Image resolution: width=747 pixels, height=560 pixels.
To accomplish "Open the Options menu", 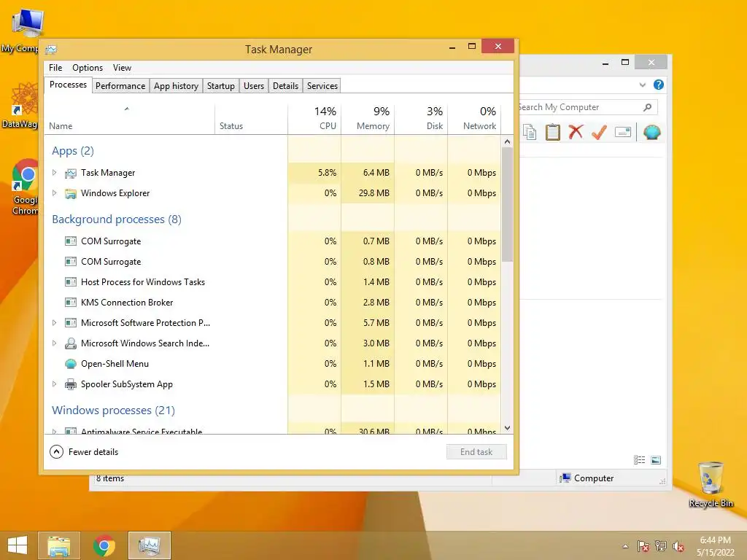I will (88, 68).
